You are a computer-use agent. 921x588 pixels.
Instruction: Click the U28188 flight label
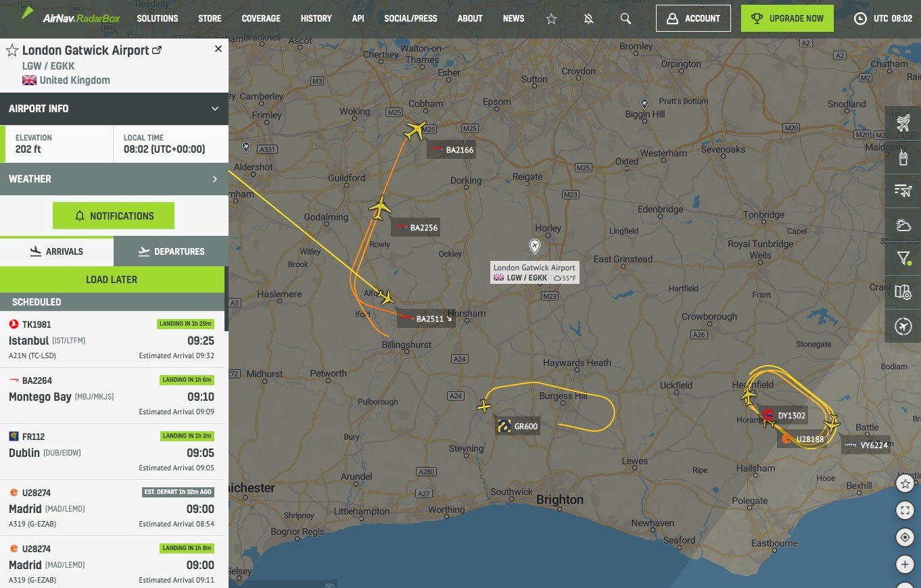tap(801, 439)
